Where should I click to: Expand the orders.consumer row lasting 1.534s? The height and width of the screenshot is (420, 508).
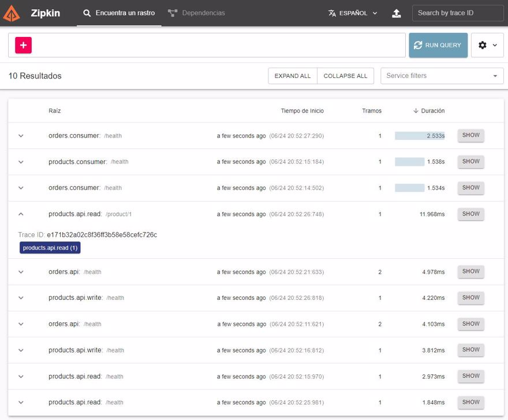tap(21, 188)
